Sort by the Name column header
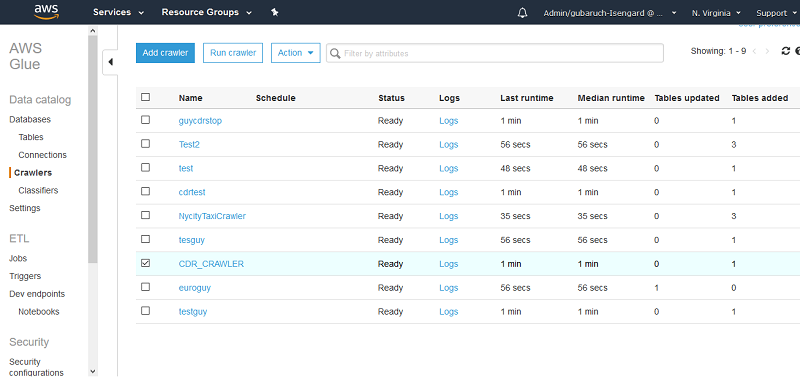 [x=190, y=98]
